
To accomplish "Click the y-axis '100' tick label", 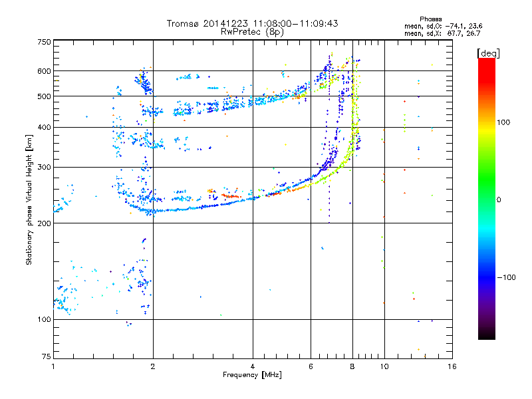I will (44, 319).
